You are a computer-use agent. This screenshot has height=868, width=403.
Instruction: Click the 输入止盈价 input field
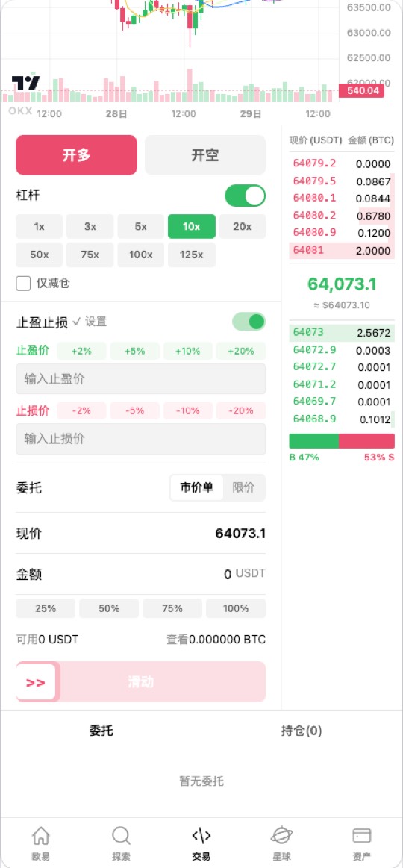(x=140, y=379)
